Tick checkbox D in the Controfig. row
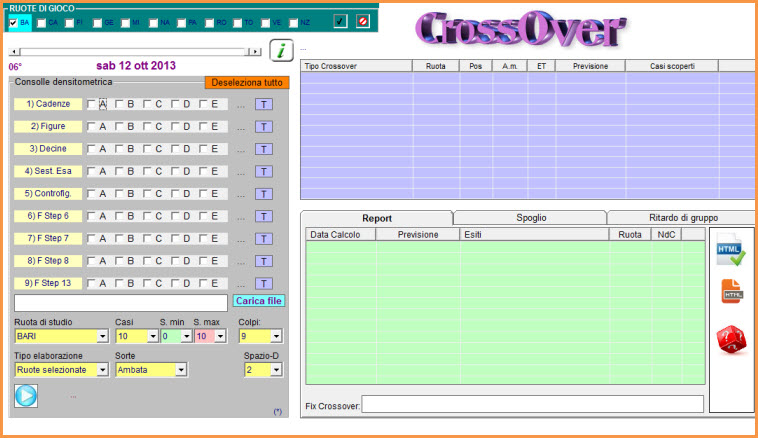The image size is (758, 438). click(x=175, y=193)
